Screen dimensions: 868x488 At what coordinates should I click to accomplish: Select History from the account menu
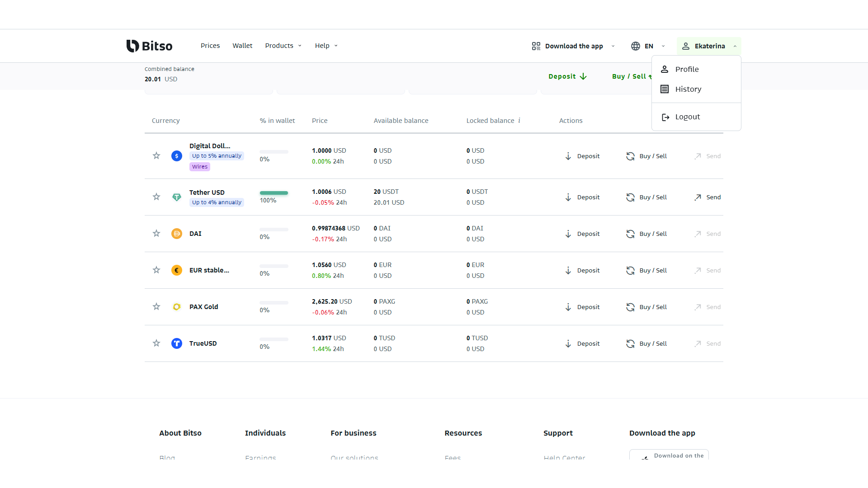click(688, 89)
